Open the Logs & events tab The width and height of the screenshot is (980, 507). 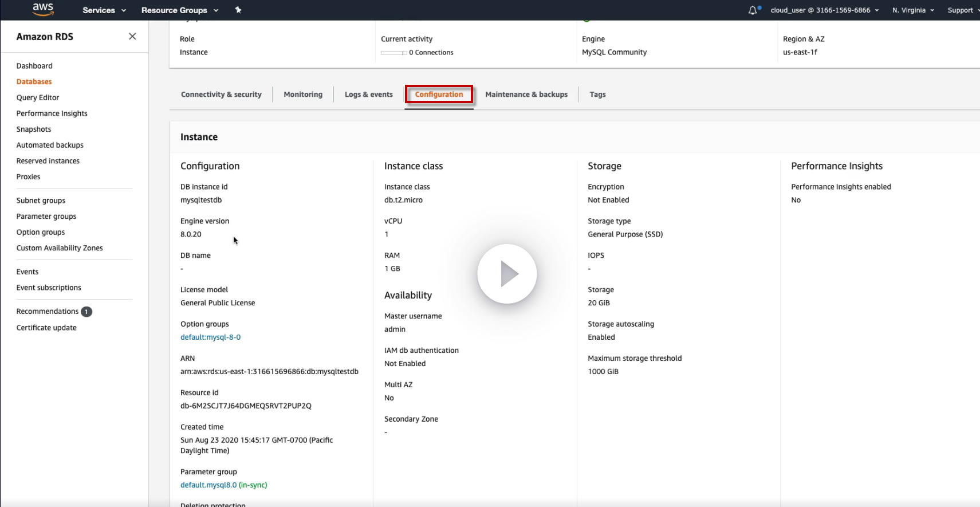click(369, 95)
